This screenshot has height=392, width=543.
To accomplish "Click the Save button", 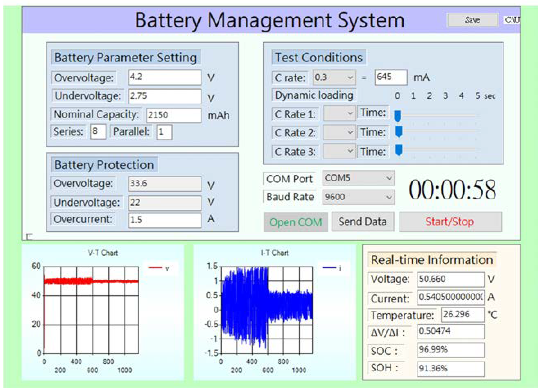I will coord(473,20).
